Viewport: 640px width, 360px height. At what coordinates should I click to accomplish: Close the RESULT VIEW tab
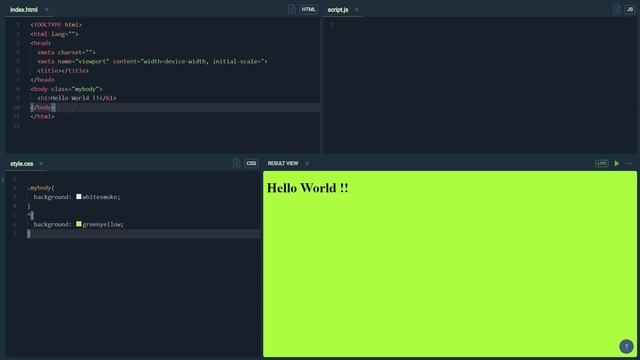click(307, 164)
